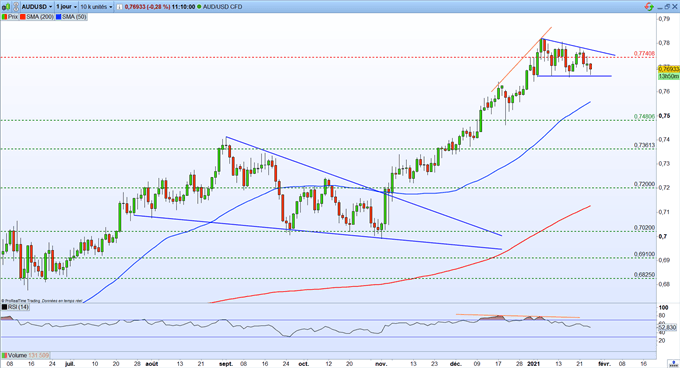The width and height of the screenshot is (680, 368).
Task: Click the 'sept.' month label on time axis
Action: click(226, 364)
